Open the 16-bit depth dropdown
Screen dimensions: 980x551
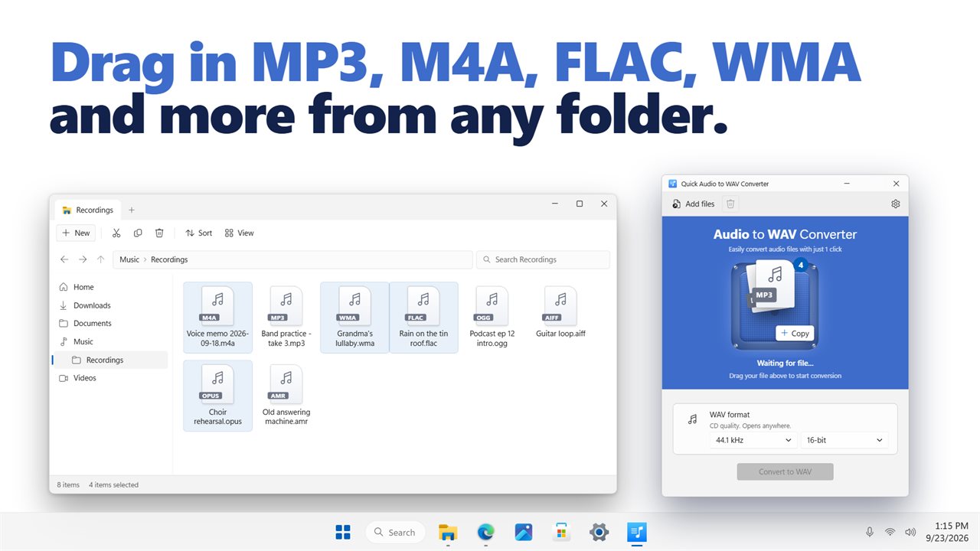(x=844, y=440)
